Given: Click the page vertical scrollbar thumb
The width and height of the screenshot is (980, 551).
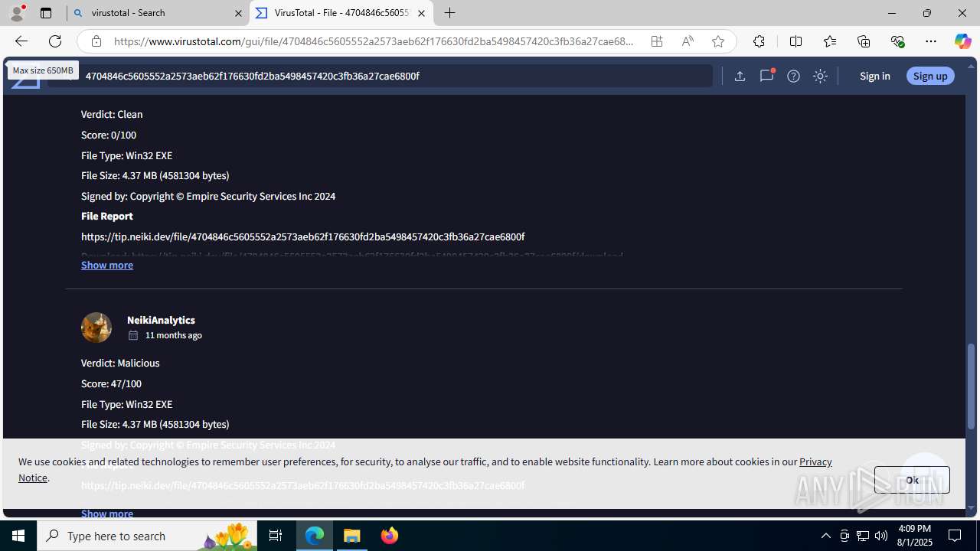Looking at the screenshot, I should click(972, 386).
